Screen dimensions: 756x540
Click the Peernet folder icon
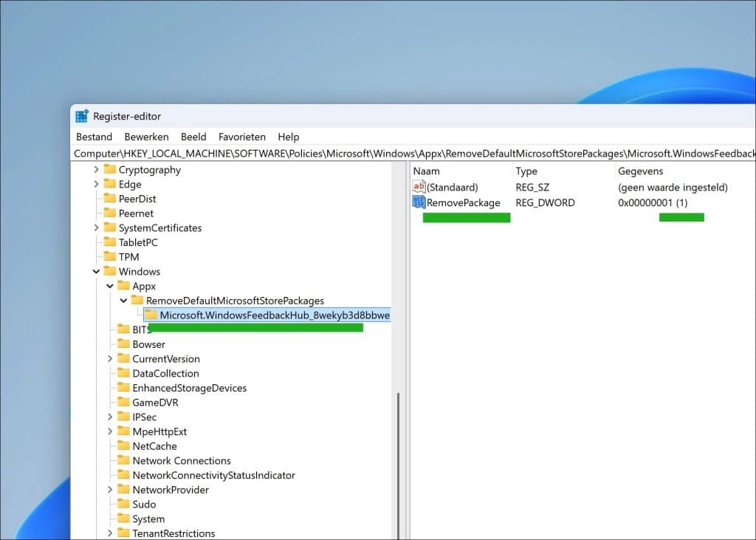click(x=110, y=212)
